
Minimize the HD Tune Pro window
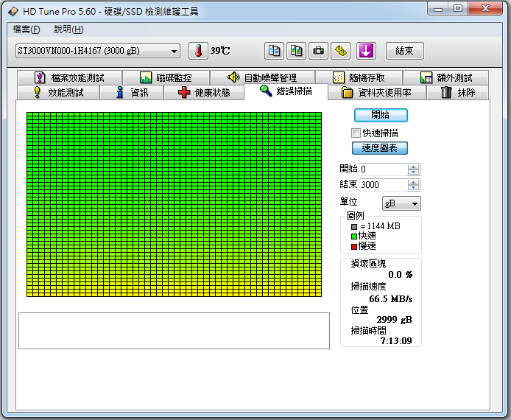coord(438,9)
